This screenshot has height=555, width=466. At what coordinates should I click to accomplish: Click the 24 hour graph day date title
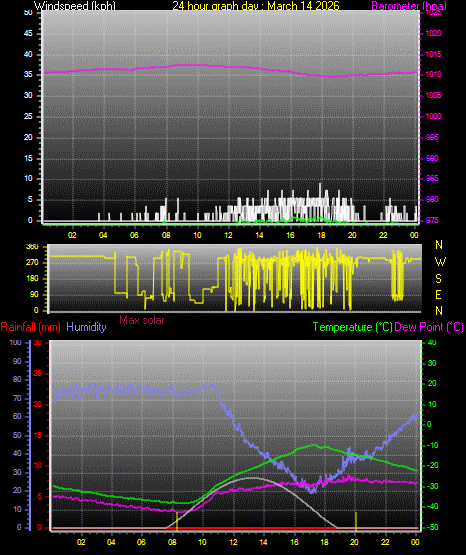[x=256, y=6]
